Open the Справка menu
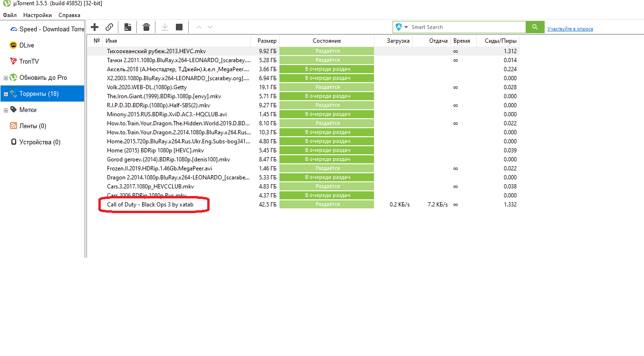 (69, 15)
